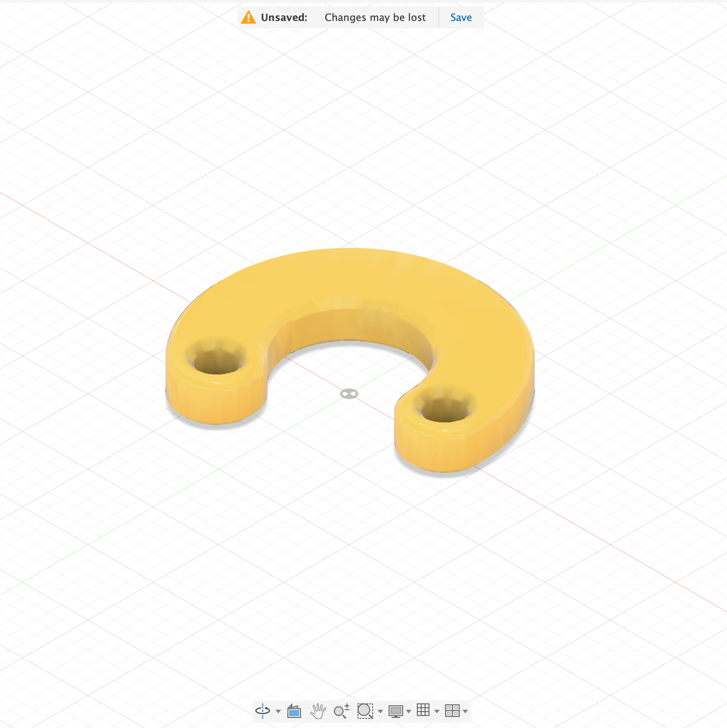Click the Save link in unsaved banner
The image size is (727, 728).
pyautogui.click(x=461, y=17)
